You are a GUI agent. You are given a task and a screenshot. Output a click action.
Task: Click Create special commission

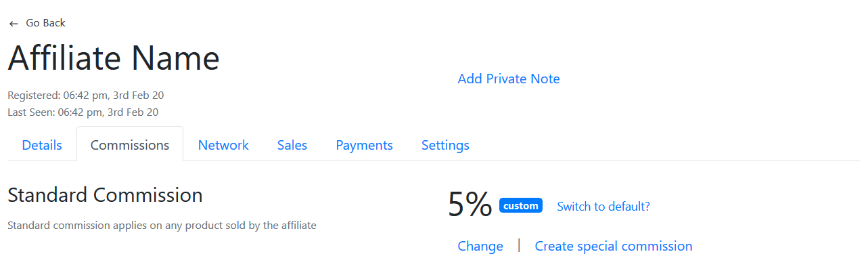tap(614, 246)
